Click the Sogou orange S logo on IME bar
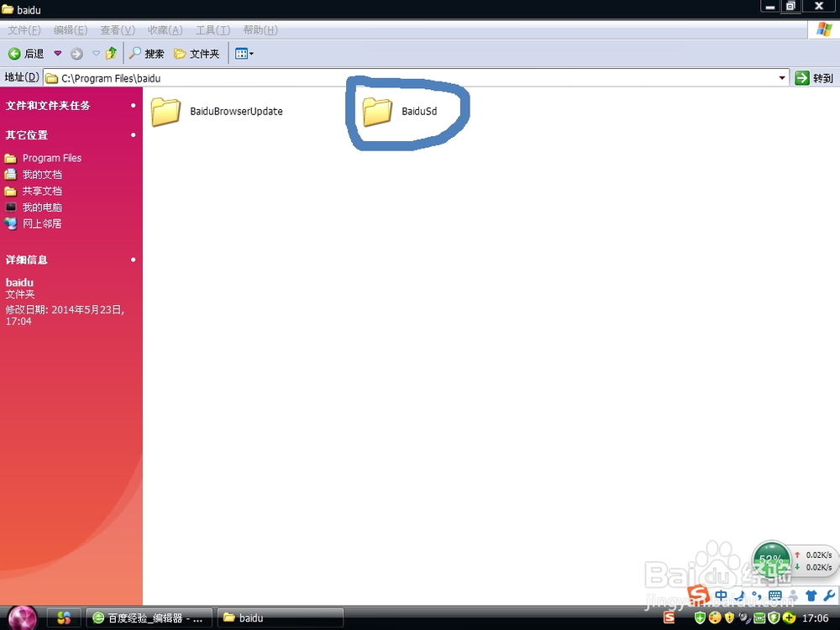This screenshot has height=630, width=840. 699,594
